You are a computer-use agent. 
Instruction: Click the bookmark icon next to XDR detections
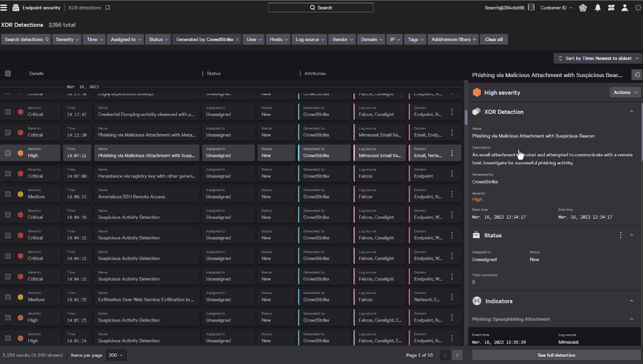[x=106, y=7]
